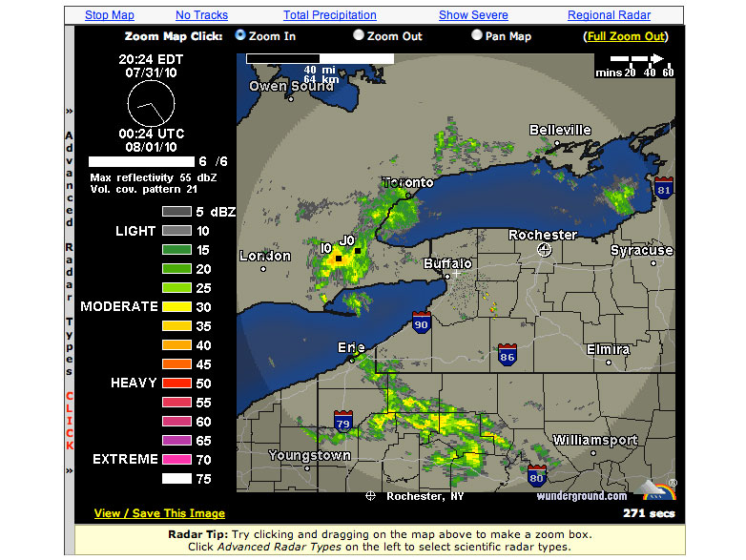Click the Wunderground rainbow logo
Viewport: 746px width, 560px height.
click(x=656, y=489)
